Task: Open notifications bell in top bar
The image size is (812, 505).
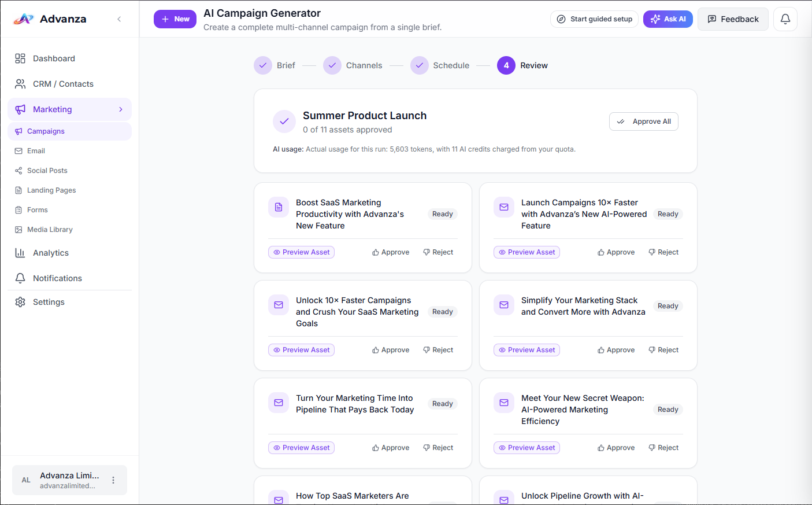Action: click(785, 19)
